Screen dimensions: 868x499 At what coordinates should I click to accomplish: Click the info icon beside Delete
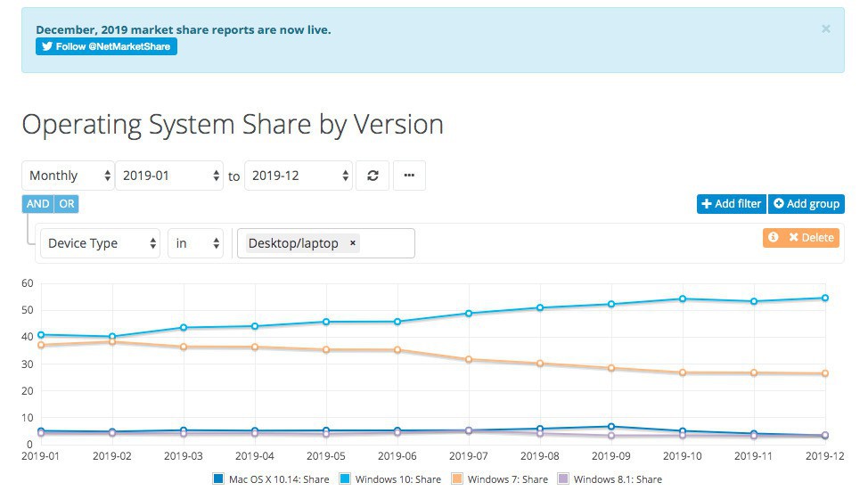(x=774, y=237)
